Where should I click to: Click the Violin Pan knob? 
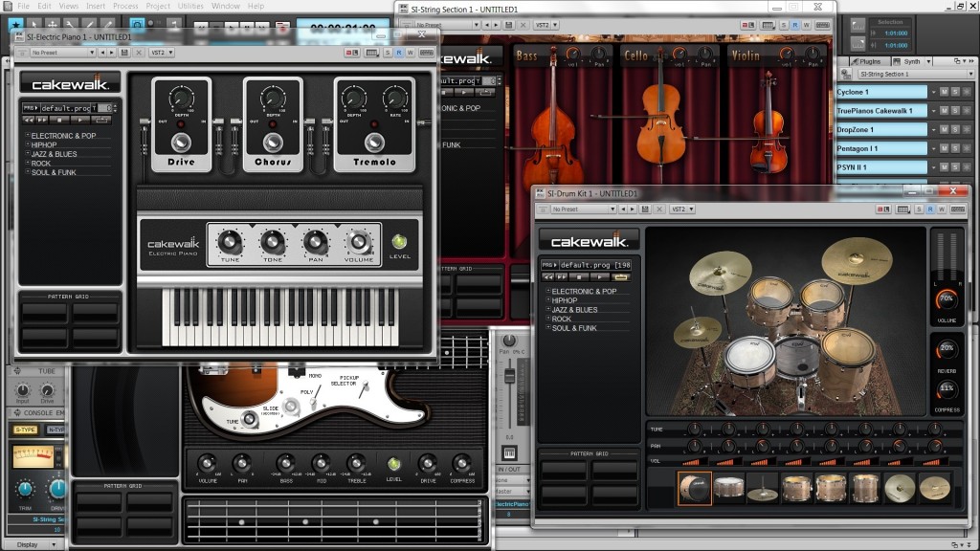click(x=813, y=55)
